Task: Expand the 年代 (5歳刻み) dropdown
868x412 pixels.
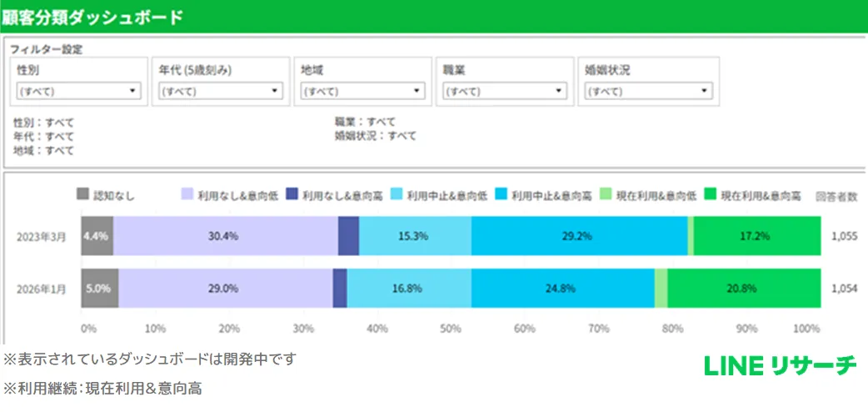Action: [220, 92]
